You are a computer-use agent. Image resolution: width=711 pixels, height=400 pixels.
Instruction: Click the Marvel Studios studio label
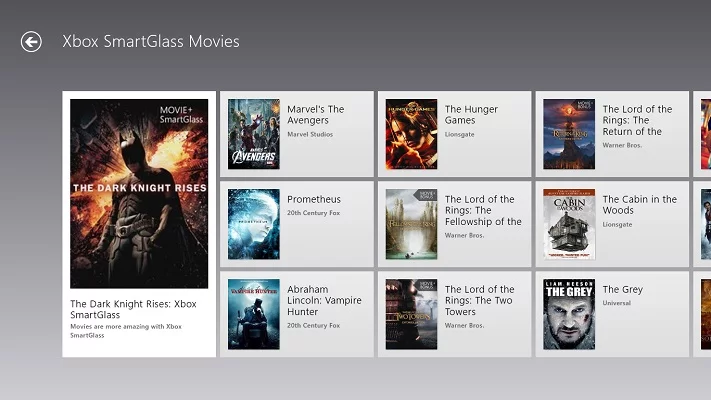tap(310, 134)
